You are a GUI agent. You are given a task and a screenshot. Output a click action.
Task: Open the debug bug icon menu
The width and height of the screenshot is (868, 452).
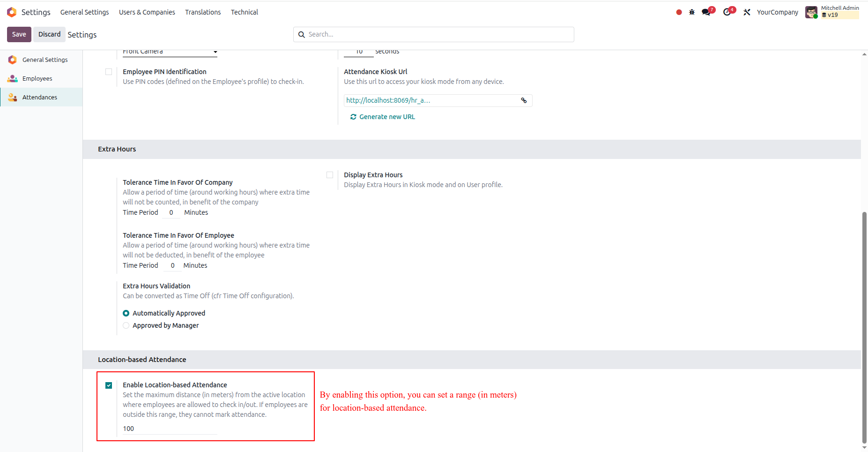692,12
